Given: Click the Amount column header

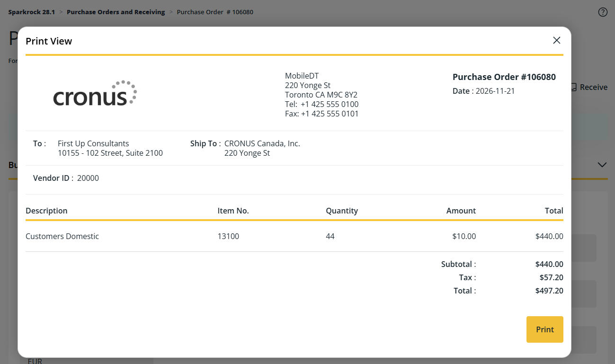Looking at the screenshot, I should pyautogui.click(x=461, y=211).
